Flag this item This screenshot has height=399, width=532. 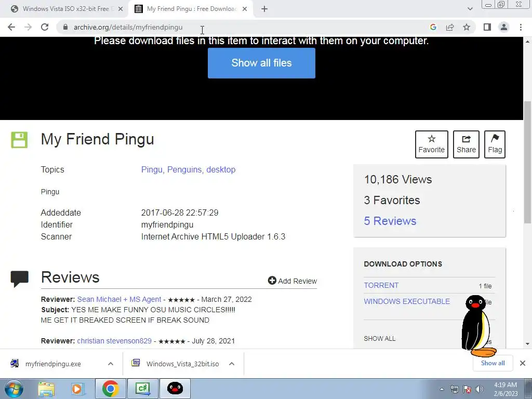(x=495, y=144)
